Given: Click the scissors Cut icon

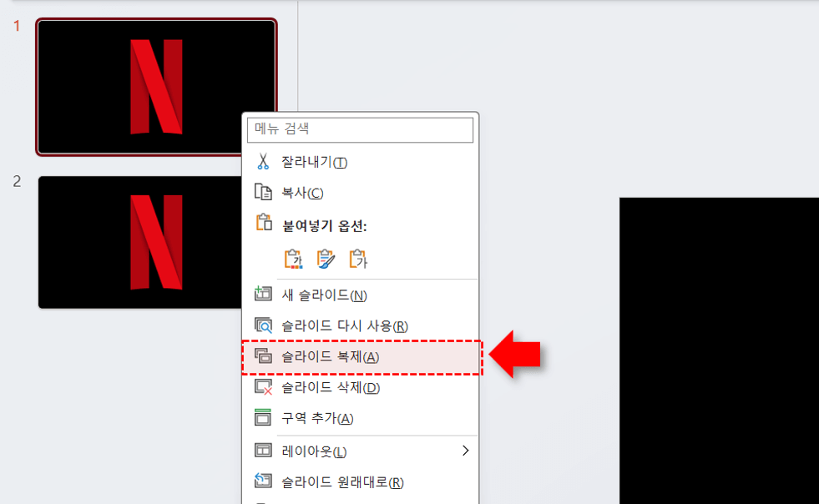Looking at the screenshot, I should click(263, 162).
